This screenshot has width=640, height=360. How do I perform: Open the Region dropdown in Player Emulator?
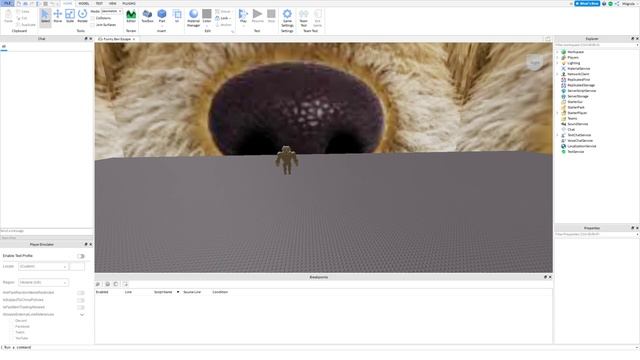[43, 282]
